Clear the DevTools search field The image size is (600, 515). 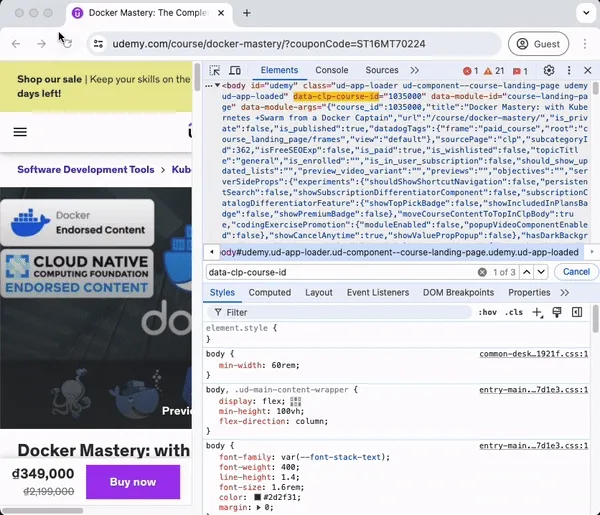pos(482,272)
